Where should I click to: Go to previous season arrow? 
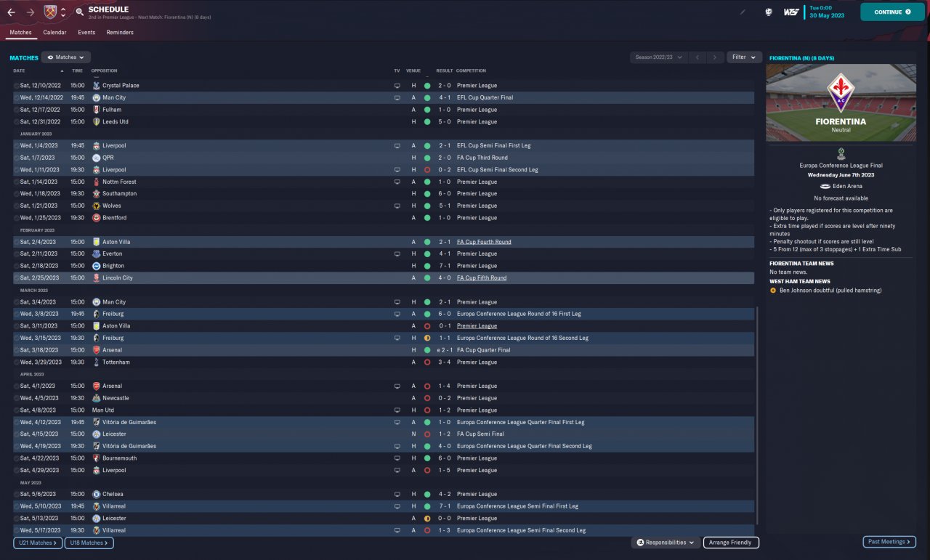click(x=697, y=57)
